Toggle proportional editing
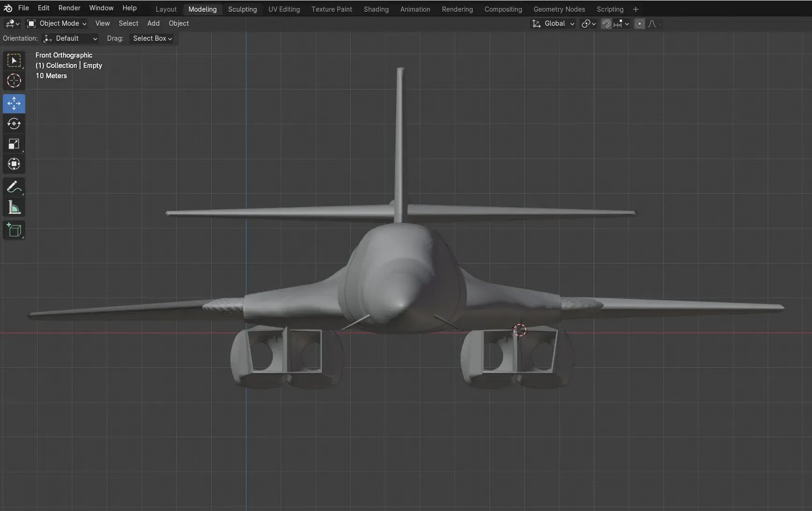 pos(639,23)
